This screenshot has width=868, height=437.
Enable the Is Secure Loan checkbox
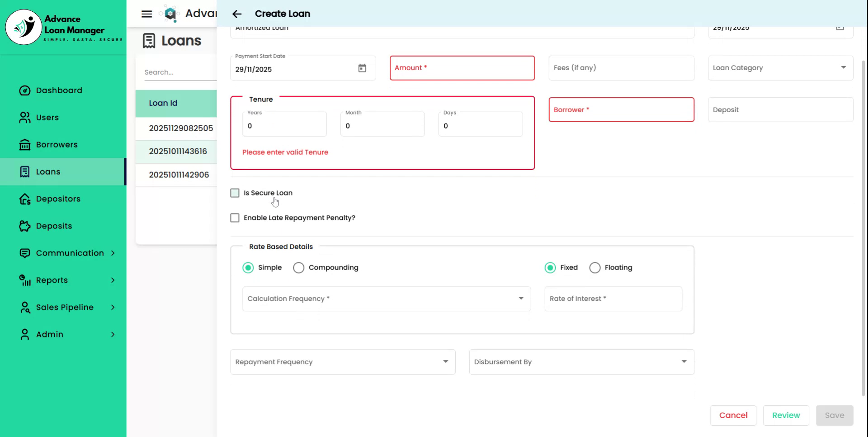235,193
